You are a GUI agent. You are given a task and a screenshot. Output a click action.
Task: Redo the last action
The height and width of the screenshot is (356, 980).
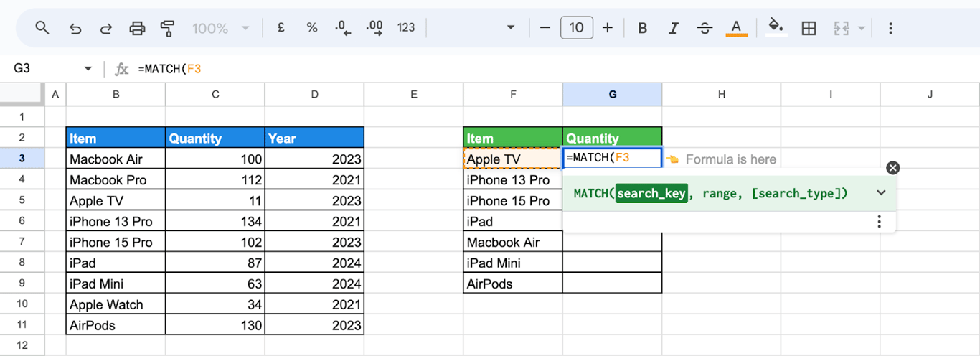pyautogui.click(x=105, y=28)
